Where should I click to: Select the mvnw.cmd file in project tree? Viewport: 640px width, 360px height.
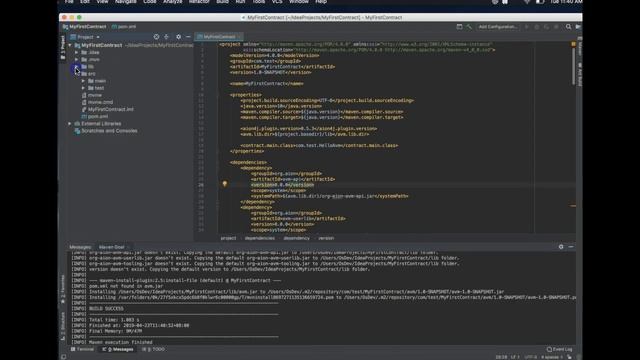pos(97,102)
